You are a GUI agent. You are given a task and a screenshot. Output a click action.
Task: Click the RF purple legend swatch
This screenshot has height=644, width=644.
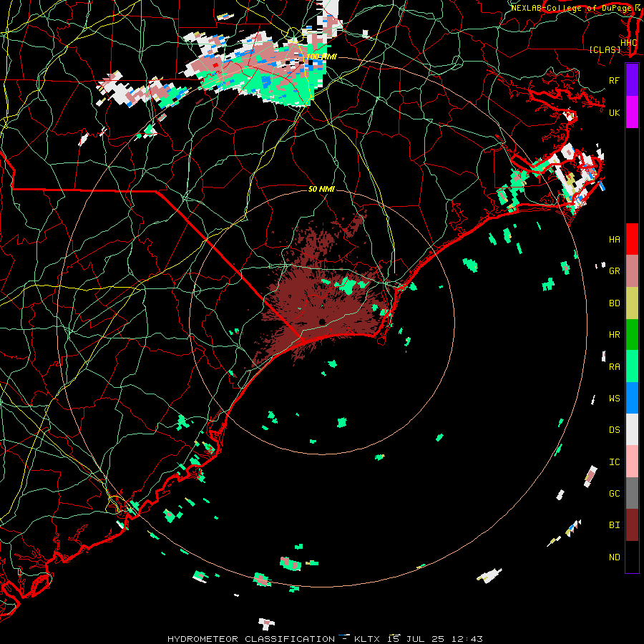tap(632, 80)
